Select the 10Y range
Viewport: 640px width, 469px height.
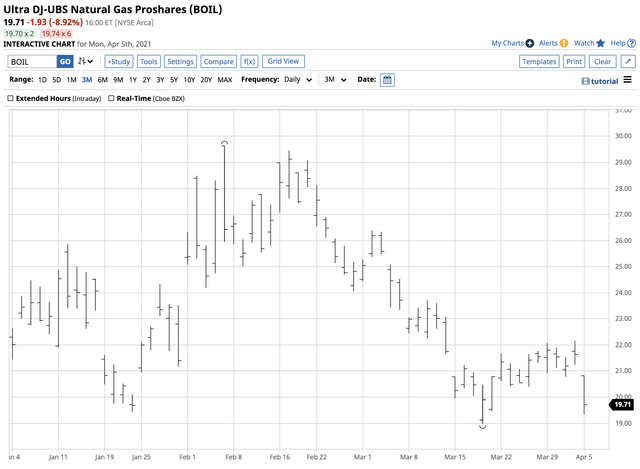pos(189,80)
